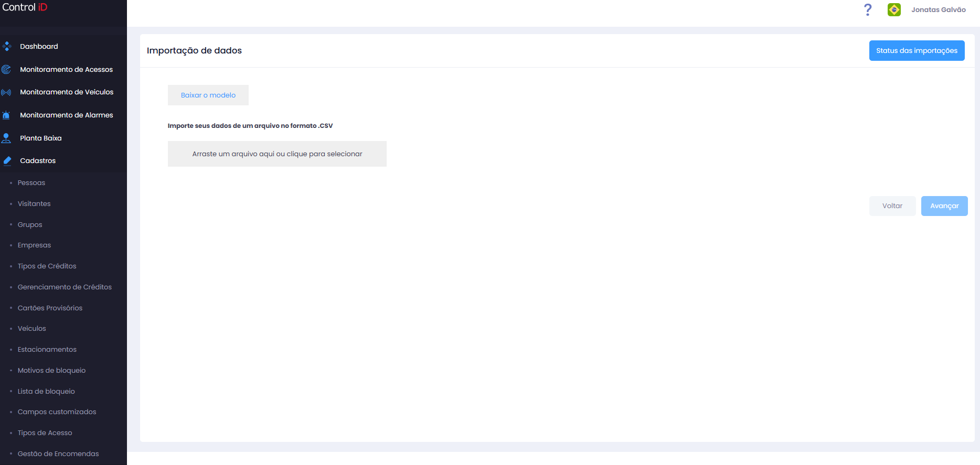Click the Dashboard sidebar icon

(6, 47)
